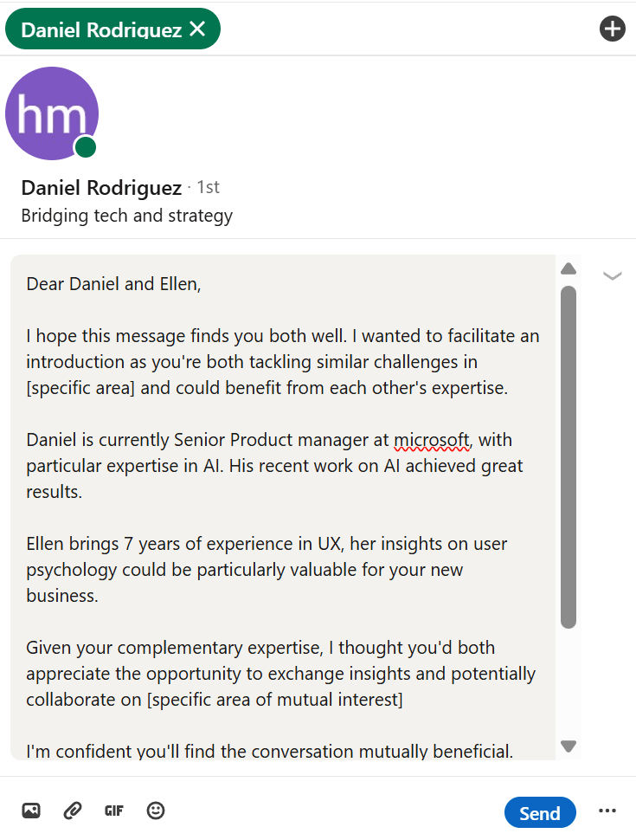Screen dimensions: 636x840
Task: Open the image attachment picker
Action: [x=31, y=811]
